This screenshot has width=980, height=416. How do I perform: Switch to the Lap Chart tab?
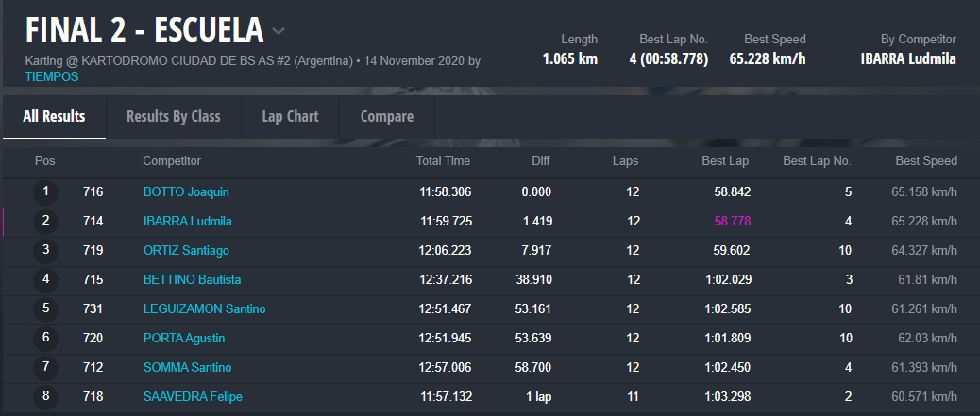pos(290,117)
